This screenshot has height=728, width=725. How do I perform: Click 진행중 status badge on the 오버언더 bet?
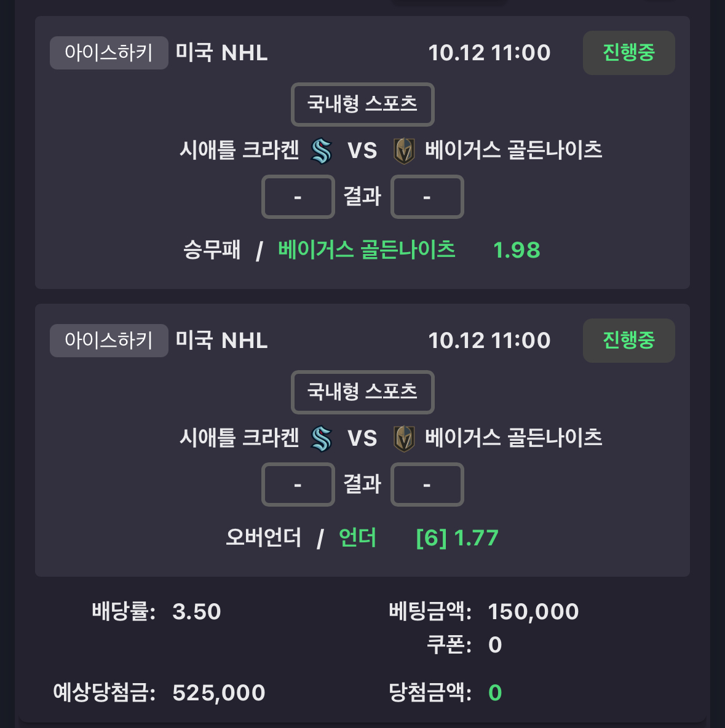point(628,341)
